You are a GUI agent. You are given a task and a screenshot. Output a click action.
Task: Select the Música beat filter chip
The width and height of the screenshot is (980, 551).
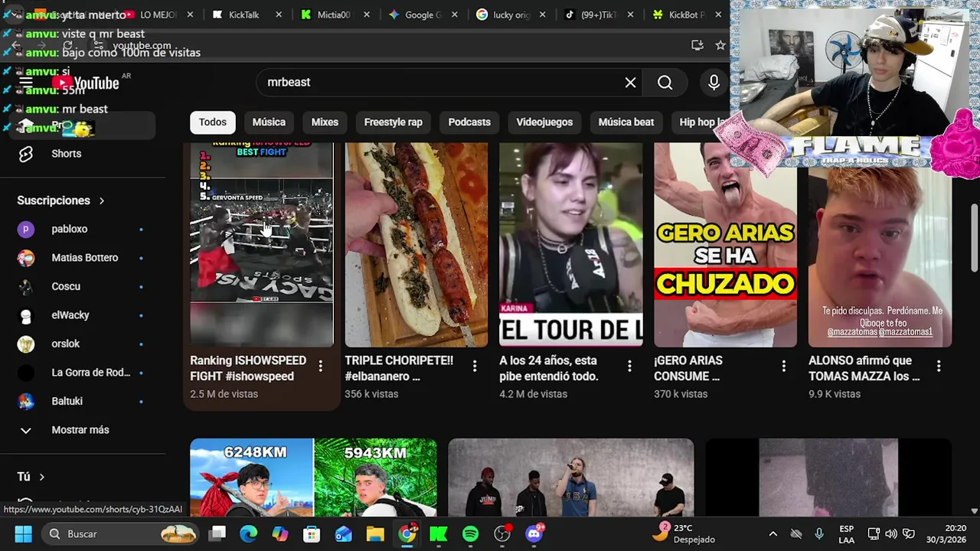(626, 122)
